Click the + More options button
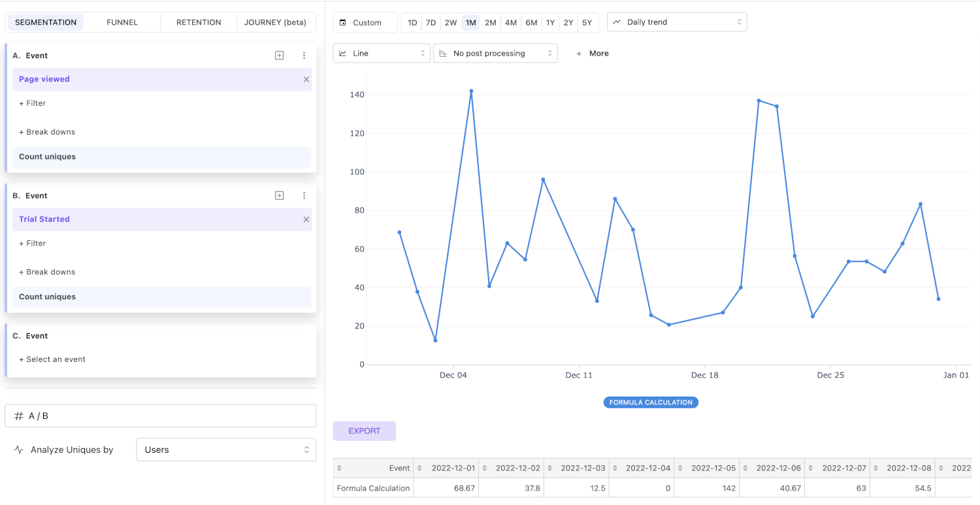 [x=592, y=54]
